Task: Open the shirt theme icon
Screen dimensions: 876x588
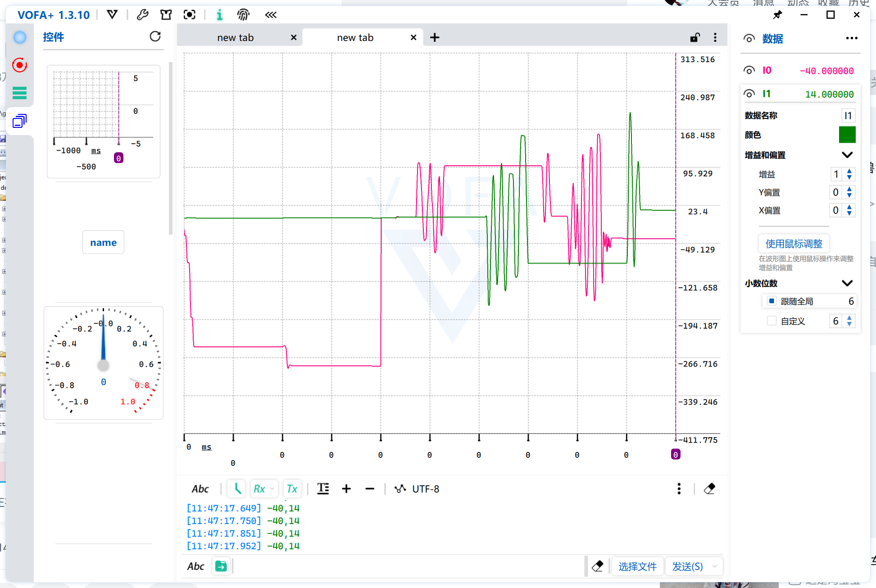Action: pyautogui.click(x=166, y=15)
